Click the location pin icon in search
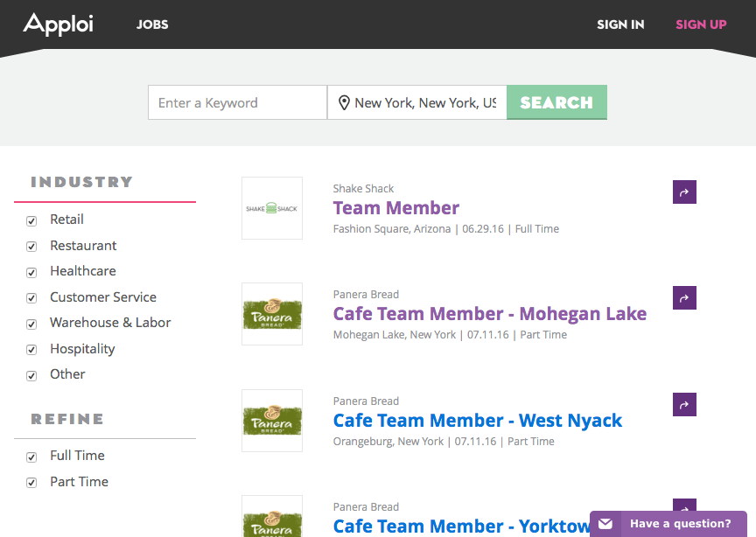The image size is (756, 537). pyautogui.click(x=344, y=103)
